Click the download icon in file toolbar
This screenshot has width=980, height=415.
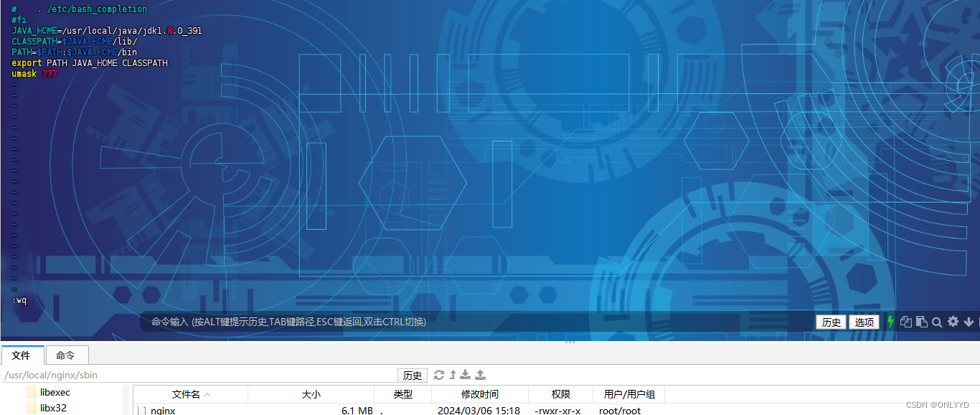click(466, 375)
